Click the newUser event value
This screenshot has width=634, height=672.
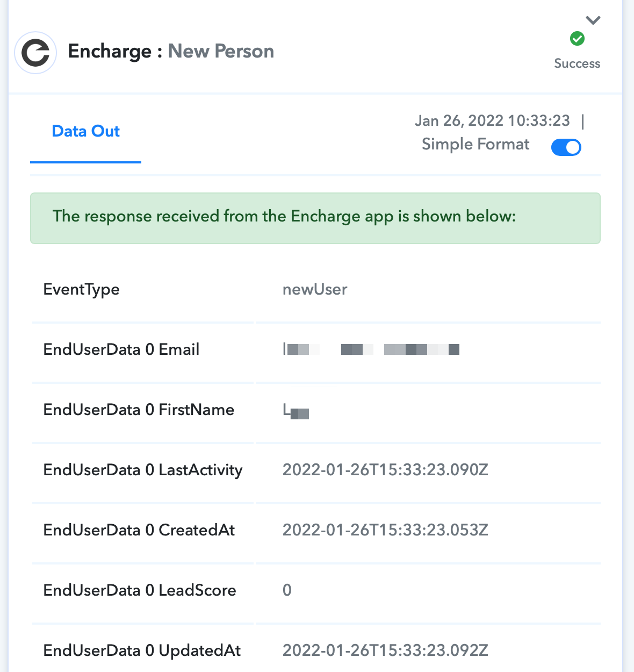315,289
